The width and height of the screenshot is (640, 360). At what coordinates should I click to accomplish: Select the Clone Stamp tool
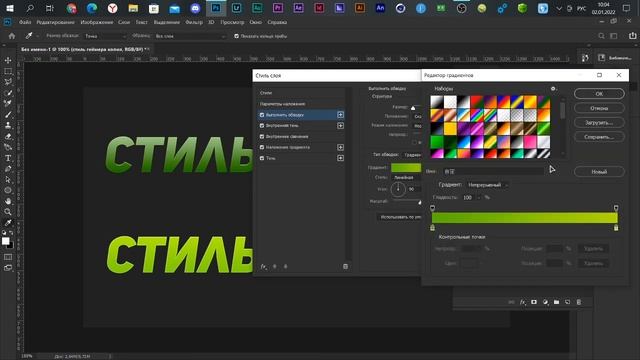pos(8,126)
